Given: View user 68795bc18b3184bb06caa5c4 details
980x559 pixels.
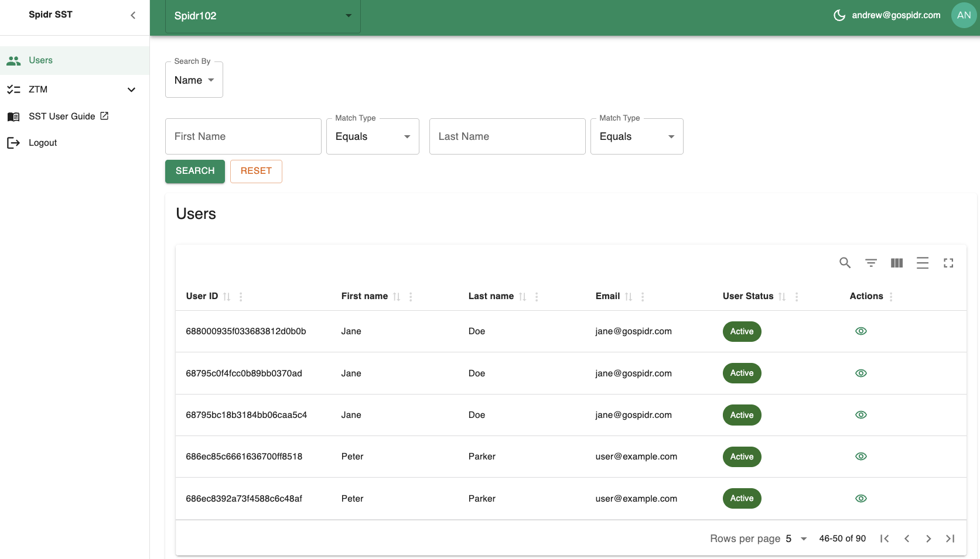Looking at the screenshot, I should point(861,415).
